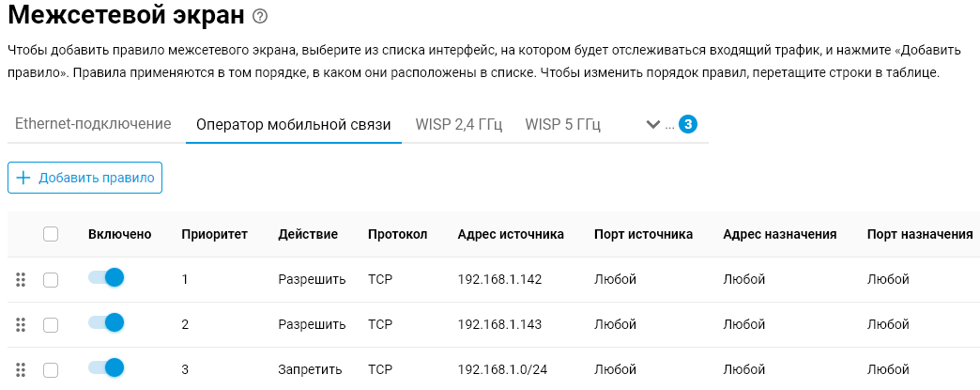This screenshot has width=980, height=390.
Task: Disable the rule for 192.168.1.142
Action: (106, 278)
